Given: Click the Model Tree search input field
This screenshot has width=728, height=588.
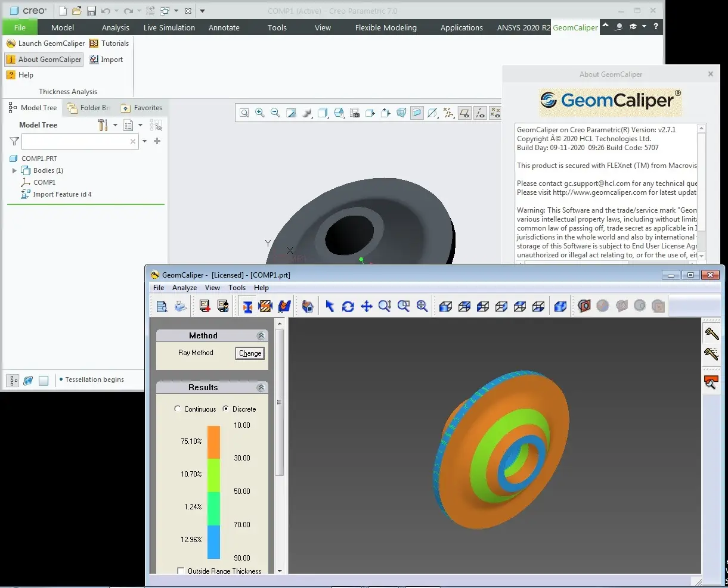Looking at the screenshot, I should (80, 141).
